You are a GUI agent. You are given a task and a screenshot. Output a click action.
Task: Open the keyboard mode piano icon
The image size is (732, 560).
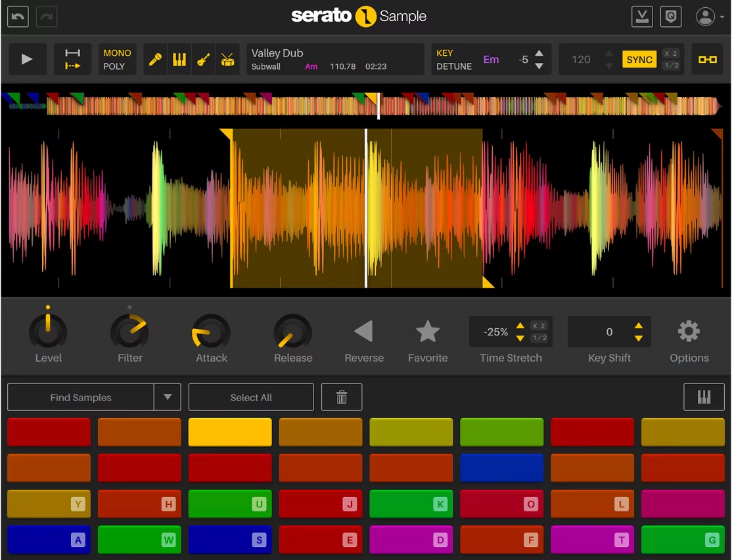704,397
